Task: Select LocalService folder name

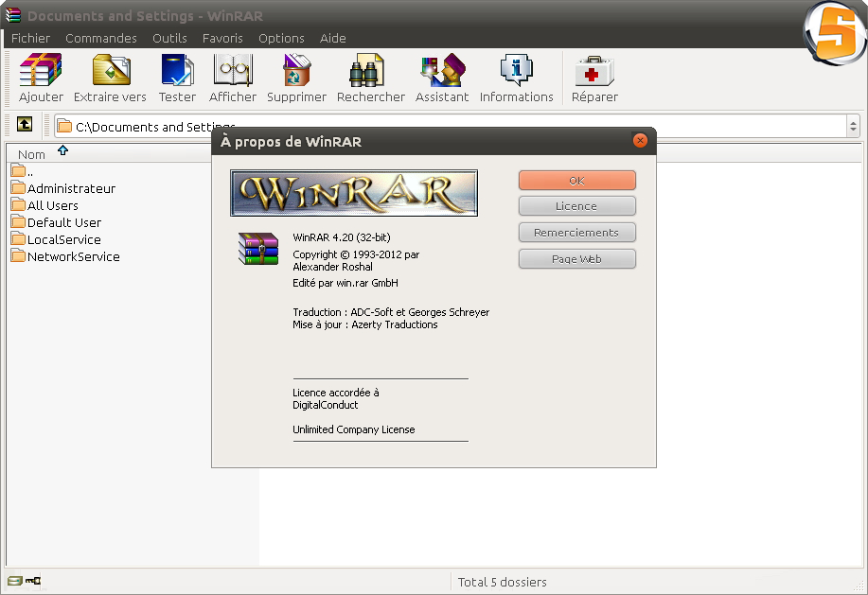Action: point(64,240)
